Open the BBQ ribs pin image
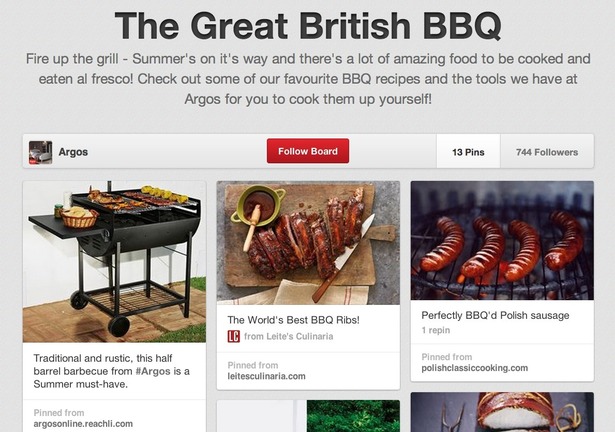 point(308,243)
